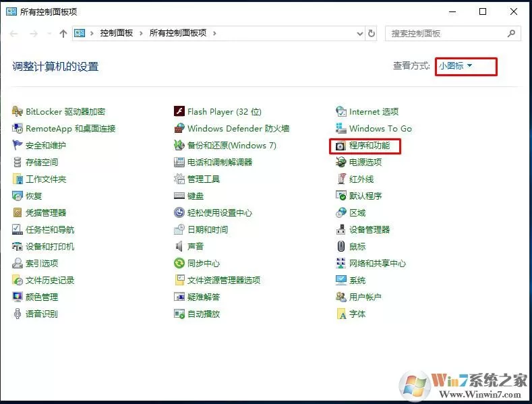
Task: Click 所有控制面板项 breadcrumb segment
Action: coord(178,33)
